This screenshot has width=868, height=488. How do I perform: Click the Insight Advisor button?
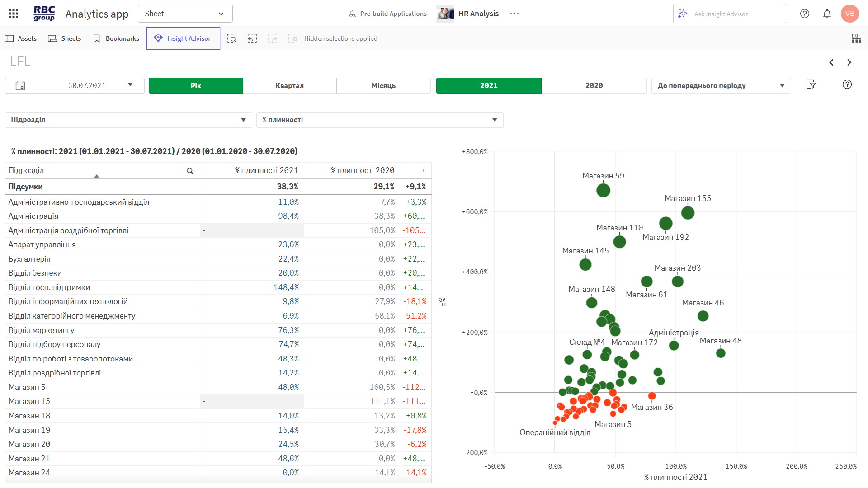183,38
